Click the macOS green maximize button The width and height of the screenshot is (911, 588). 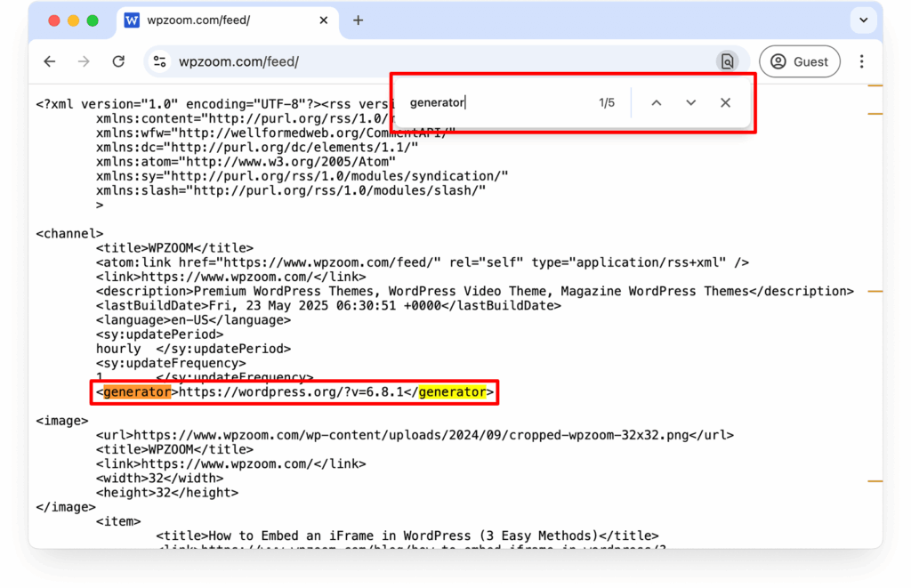(93, 20)
